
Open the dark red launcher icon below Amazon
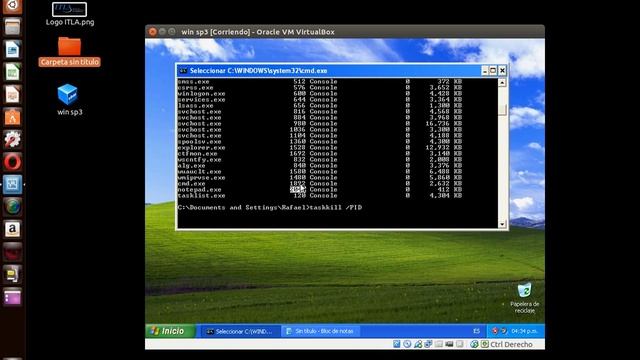12,252
